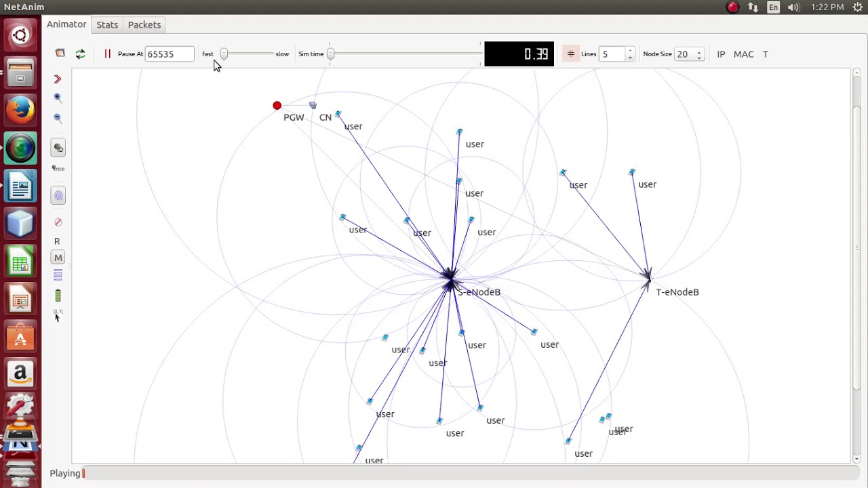Decrease the Lines spinbox value
The height and width of the screenshot is (488, 868).
[x=630, y=58]
